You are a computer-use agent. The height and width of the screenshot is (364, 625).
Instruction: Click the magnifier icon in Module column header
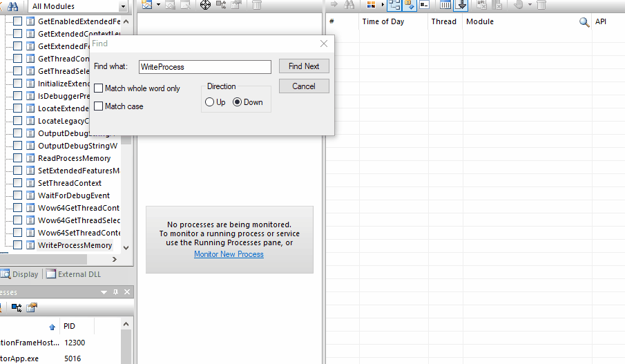click(x=584, y=22)
